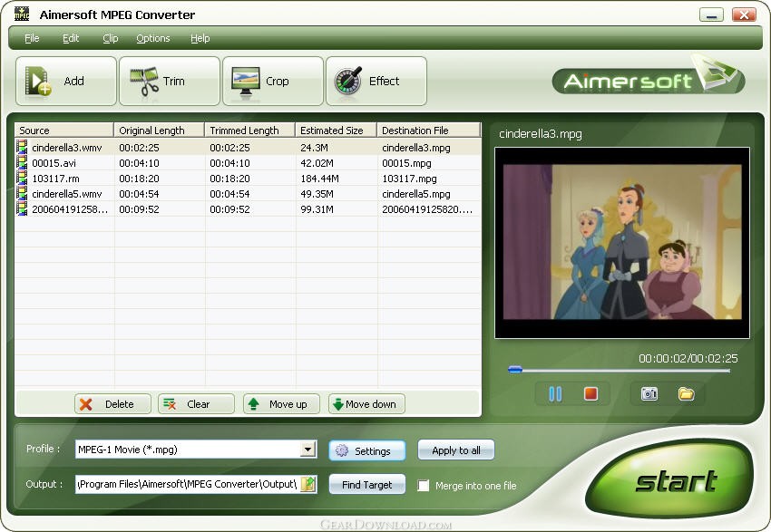Sort by Estimated Size column header
This screenshot has width=771, height=532.
click(x=336, y=131)
